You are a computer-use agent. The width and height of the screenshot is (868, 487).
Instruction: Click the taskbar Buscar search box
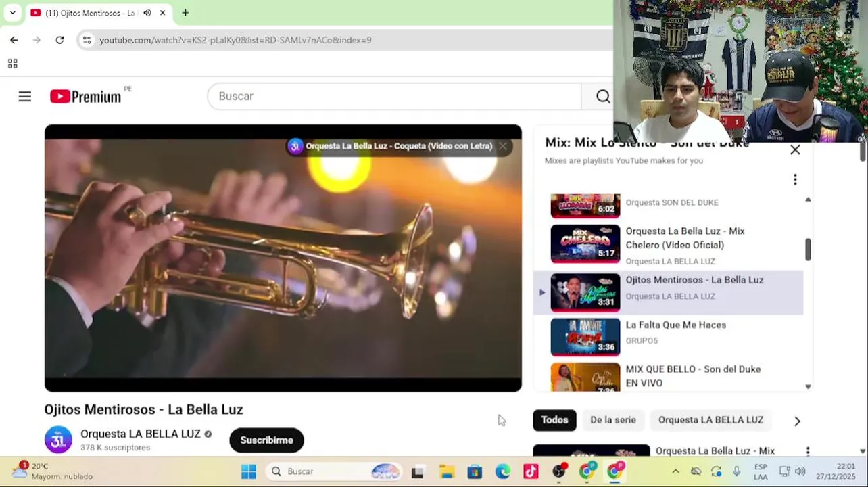click(334, 471)
